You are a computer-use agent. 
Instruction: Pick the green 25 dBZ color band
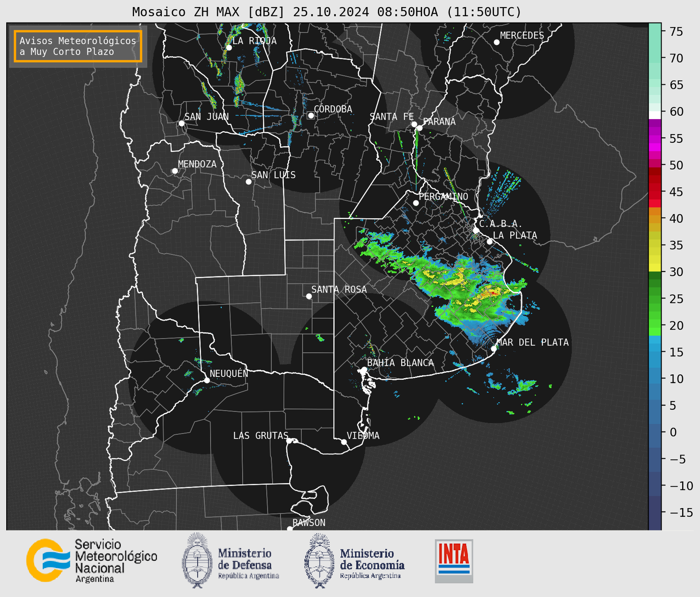[655, 298]
